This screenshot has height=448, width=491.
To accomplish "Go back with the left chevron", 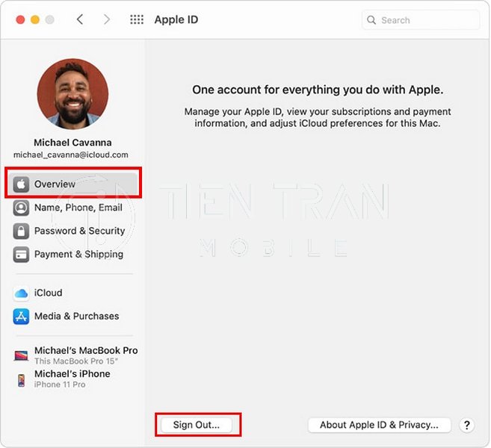I will point(80,20).
